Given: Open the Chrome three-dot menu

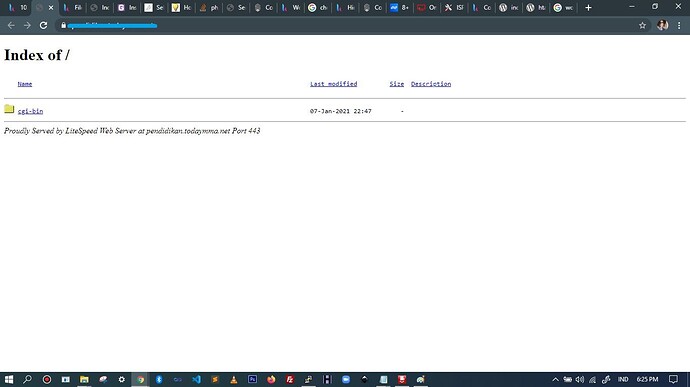Looking at the screenshot, I should tap(679, 26).
